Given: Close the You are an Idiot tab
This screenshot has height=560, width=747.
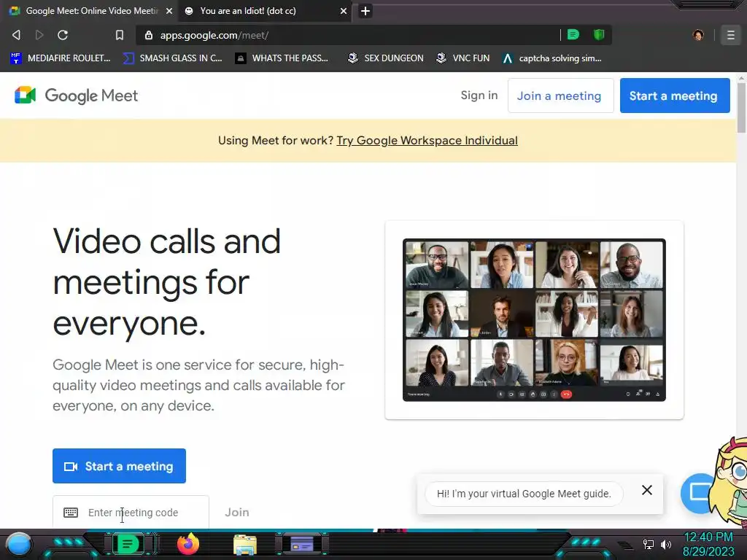Looking at the screenshot, I should click(344, 11).
